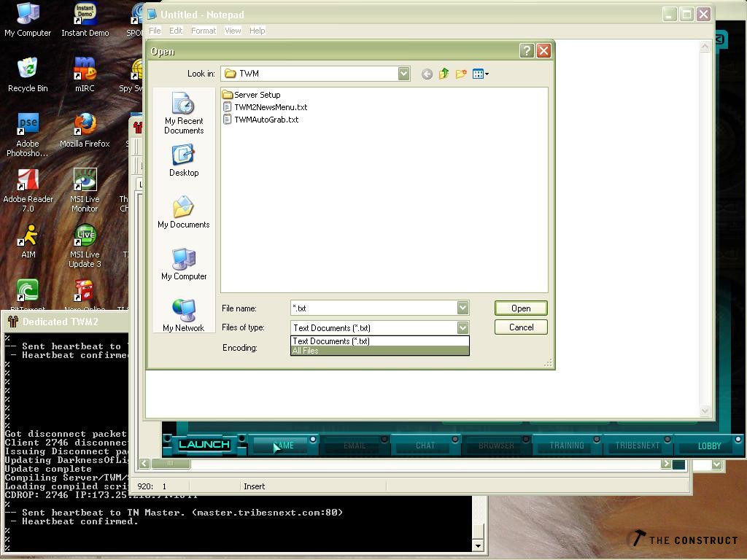Open Notepad's Format menu
Screen dimensions: 747x560
pos(204,31)
